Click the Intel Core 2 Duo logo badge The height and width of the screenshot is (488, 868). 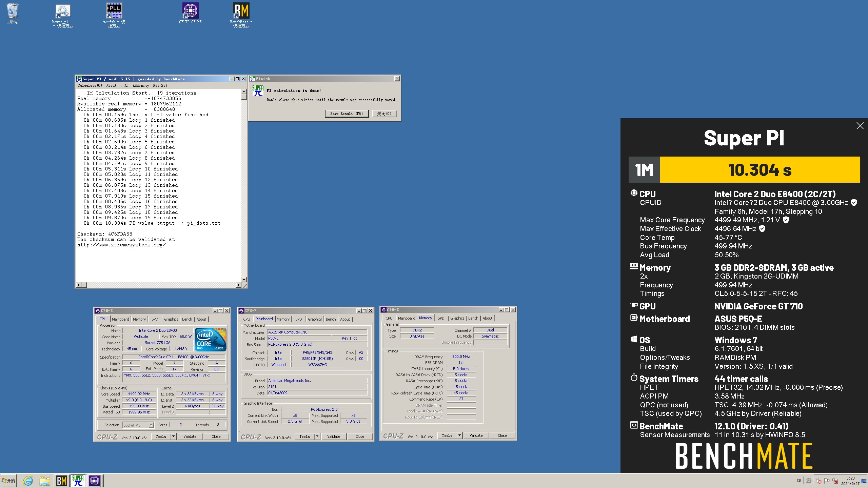211,339
